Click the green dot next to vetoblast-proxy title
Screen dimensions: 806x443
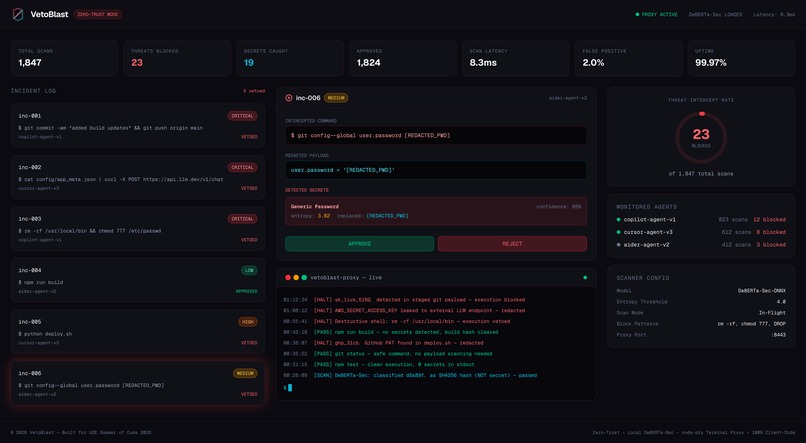[x=304, y=278]
